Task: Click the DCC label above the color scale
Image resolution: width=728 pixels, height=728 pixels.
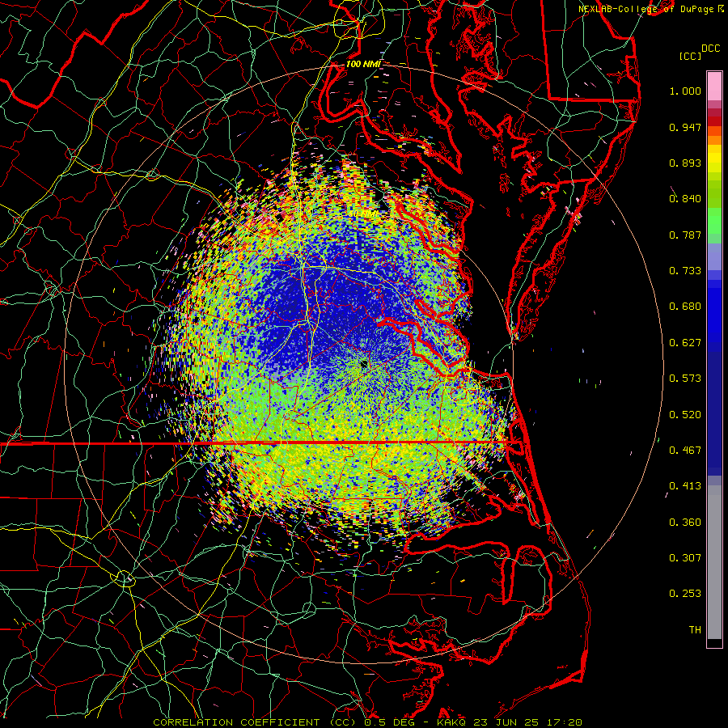Action: pyautogui.click(x=710, y=49)
